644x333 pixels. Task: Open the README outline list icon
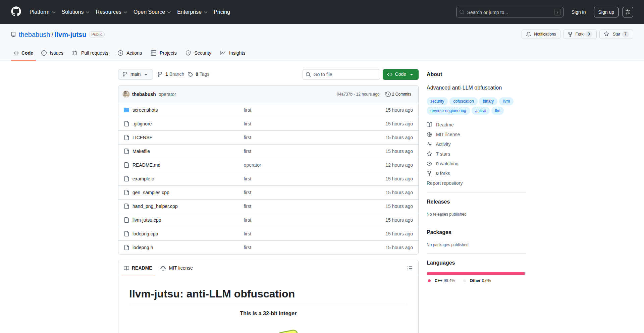[x=410, y=268]
